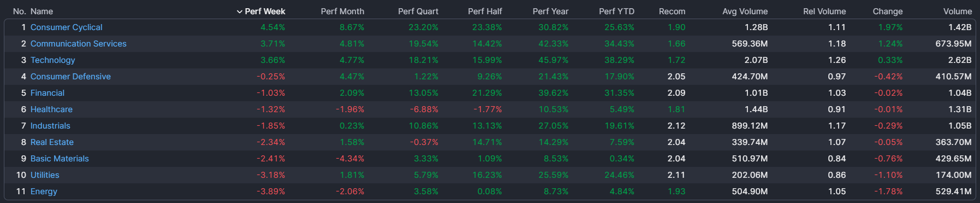Click the Energy sector link
Screen dimensions: 980x203
[44, 192]
